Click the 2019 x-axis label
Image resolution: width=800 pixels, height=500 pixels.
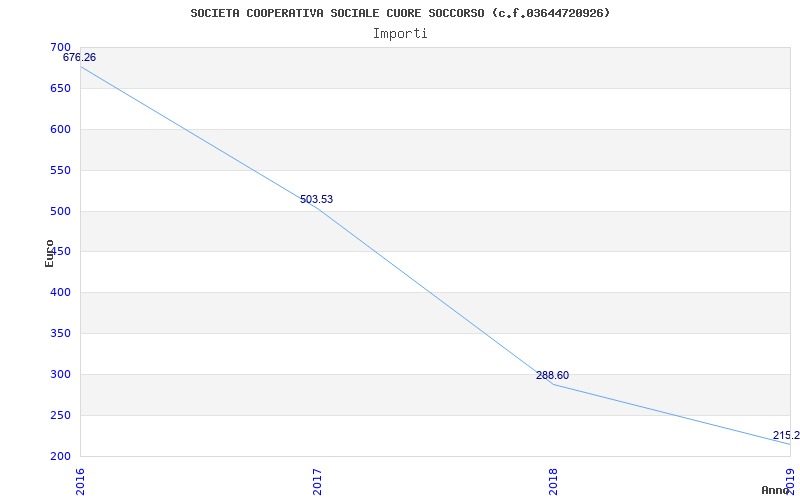[x=791, y=482]
